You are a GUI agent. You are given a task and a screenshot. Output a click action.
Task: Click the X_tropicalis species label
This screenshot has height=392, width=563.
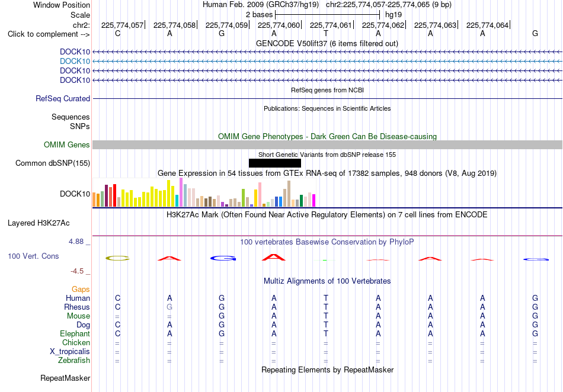[70, 352]
